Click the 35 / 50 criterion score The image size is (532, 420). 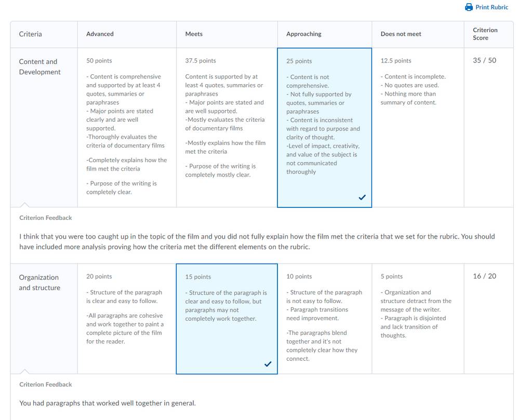click(x=485, y=60)
